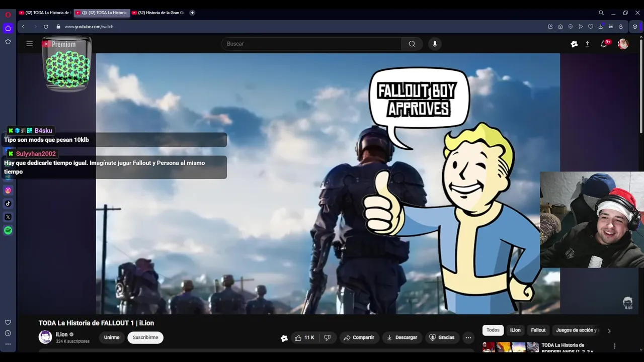Open a new browser tab
Screen dimensions: 644x362
click(x=192, y=13)
